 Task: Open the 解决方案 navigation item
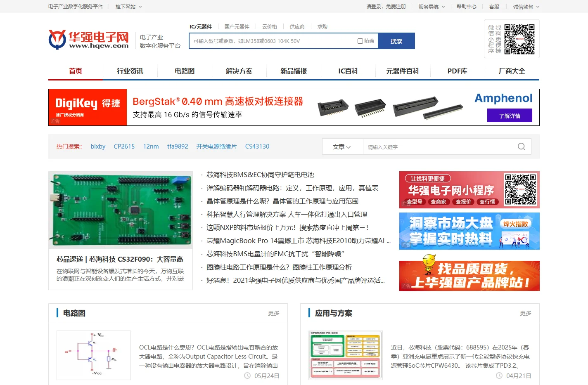pos(239,71)
